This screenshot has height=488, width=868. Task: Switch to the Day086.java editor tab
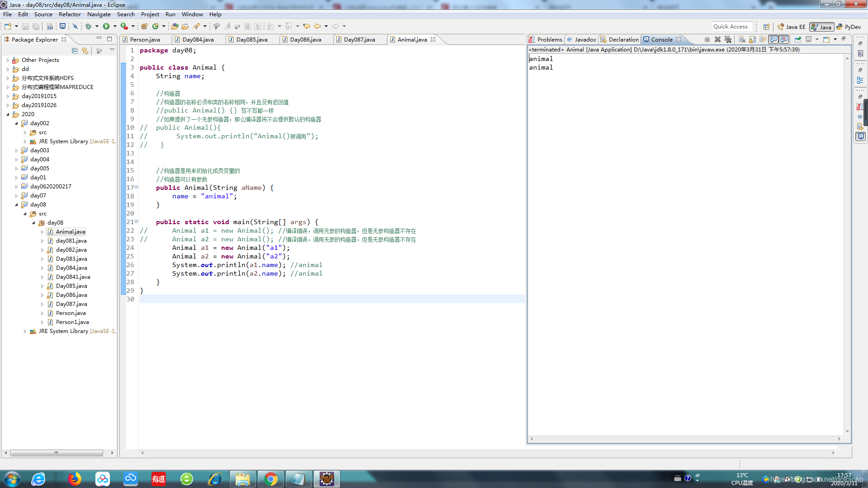pyautogui.click(x=305, y=40)
